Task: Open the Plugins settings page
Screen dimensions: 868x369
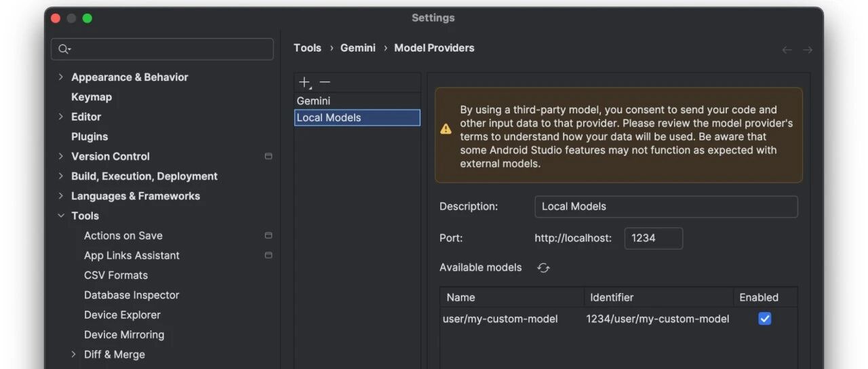Action: (90, 136)
